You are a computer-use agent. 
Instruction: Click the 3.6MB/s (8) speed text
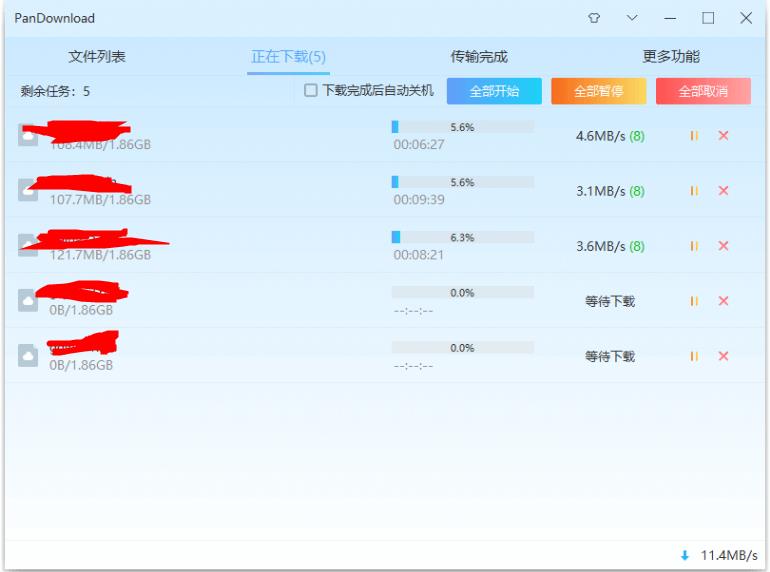pos(610,246)
